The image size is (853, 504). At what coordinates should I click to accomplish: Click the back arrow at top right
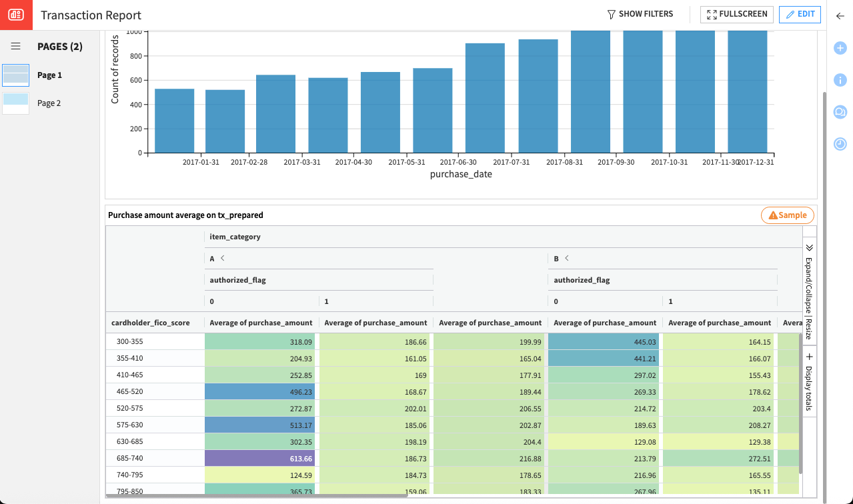[x=840, y=15]
